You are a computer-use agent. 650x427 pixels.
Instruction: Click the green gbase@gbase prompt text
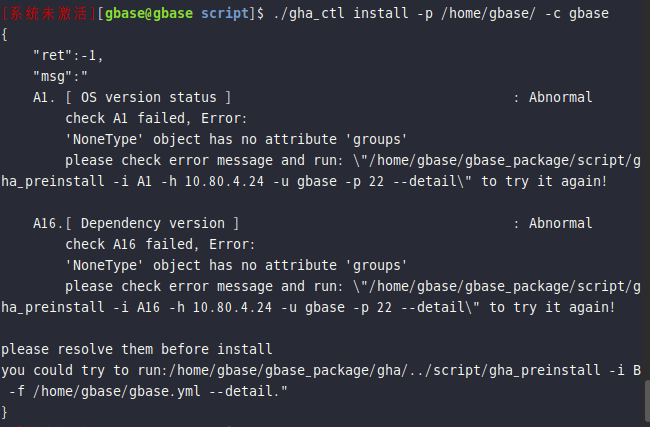click(x=149, y=14)
